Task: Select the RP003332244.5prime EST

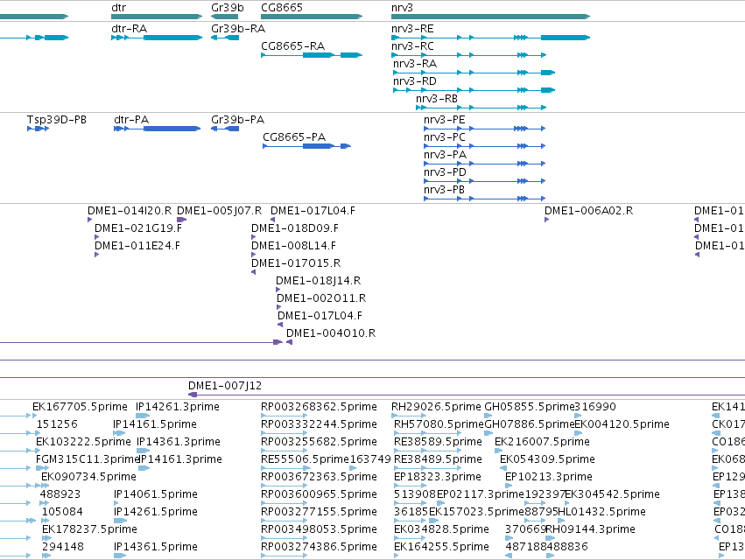Action: (285, 433)
